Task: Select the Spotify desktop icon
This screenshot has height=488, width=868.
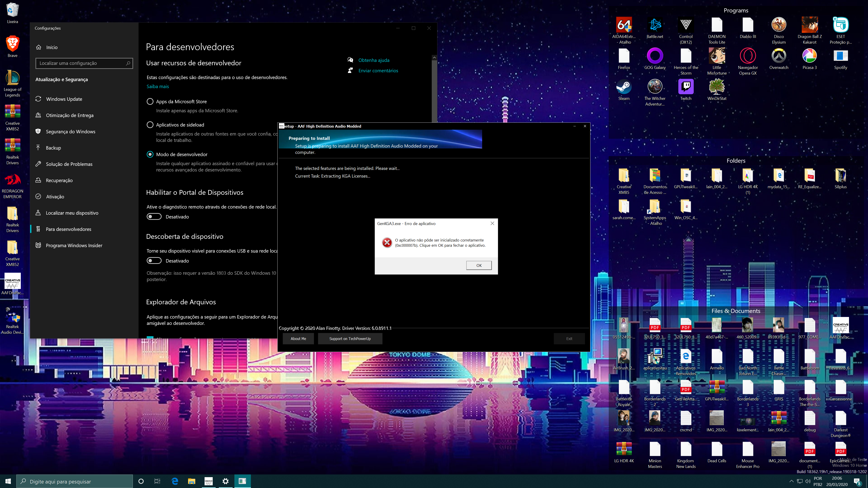Action: tap(841, 59)
